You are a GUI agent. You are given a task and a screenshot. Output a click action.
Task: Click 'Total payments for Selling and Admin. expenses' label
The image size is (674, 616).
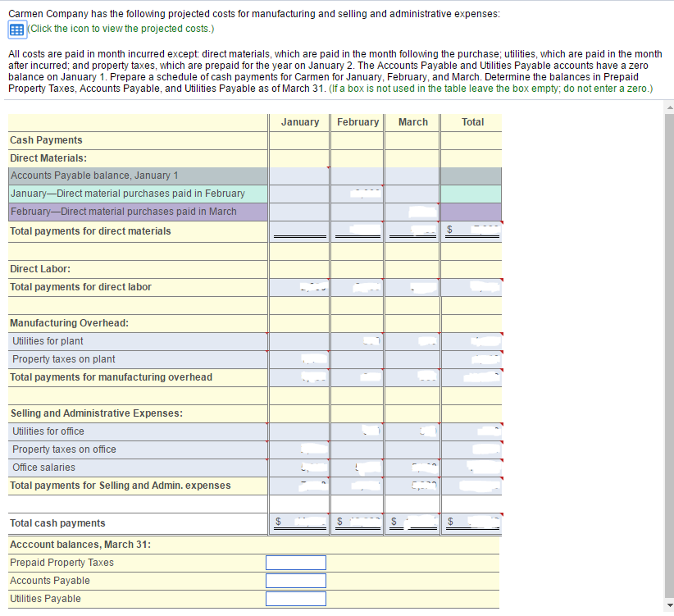[x=120, y=485]
